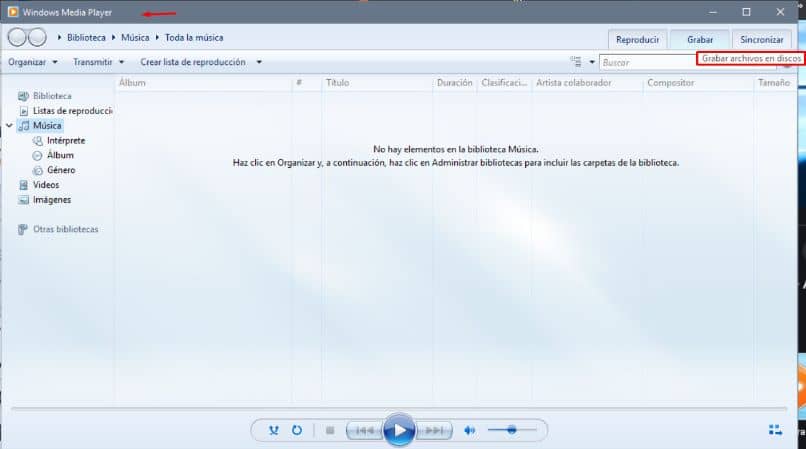Sort by the Tamaño column header
The height and width of the screenshot is (449, 806).
point(774,83)
